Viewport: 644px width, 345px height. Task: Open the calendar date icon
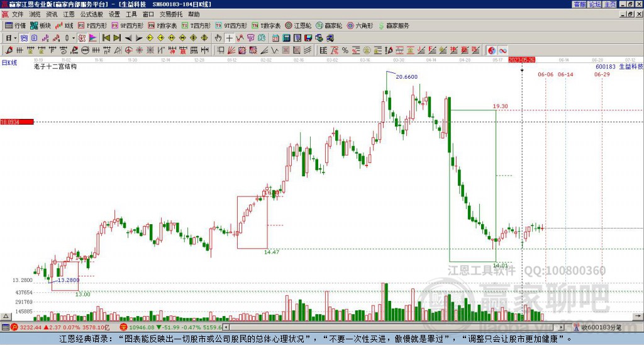click(x=275, y=38)
